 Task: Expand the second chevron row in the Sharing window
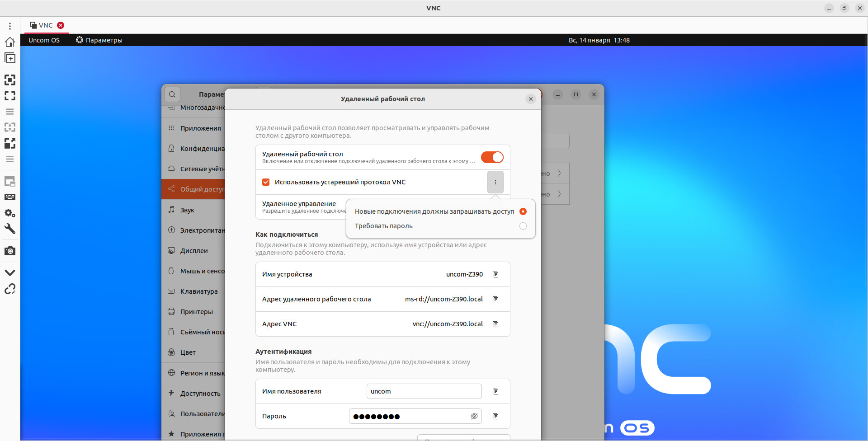(x=559, y=194)
